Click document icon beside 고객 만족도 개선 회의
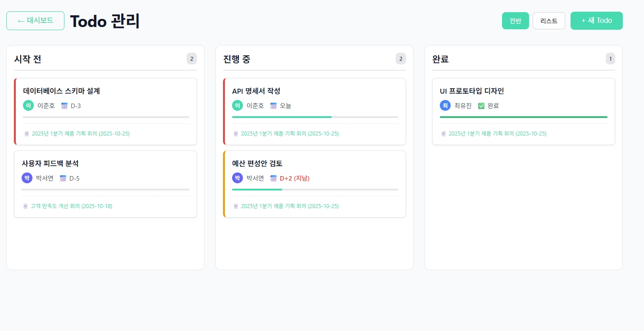The height and width of the screenshot is (331, 644). 26,206
